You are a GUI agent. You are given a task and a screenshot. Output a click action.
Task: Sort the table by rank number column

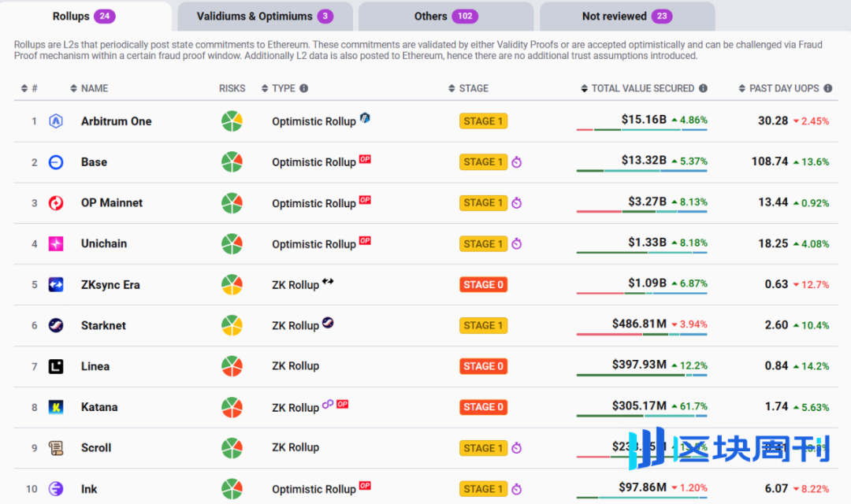[29, 88]
